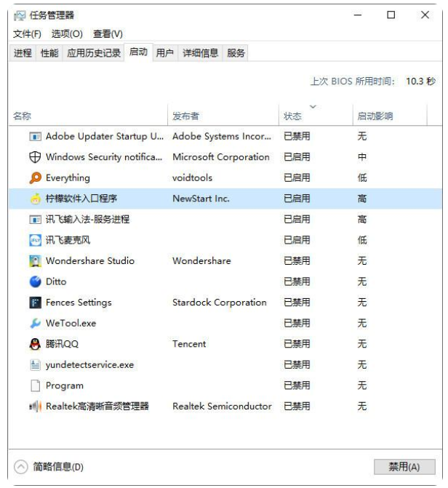Click the yundetectservice.exe icon
Viewport: 448px width, 488px height.
click(35, 365)
